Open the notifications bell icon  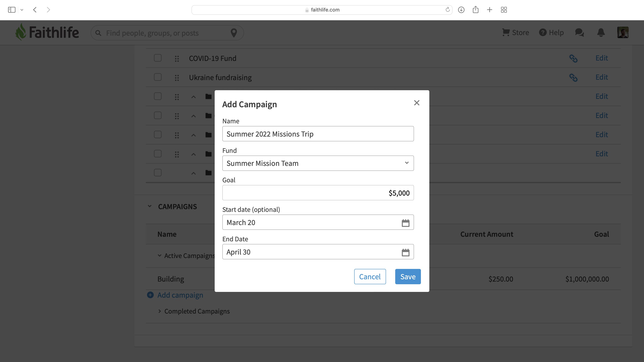point(601,33)
